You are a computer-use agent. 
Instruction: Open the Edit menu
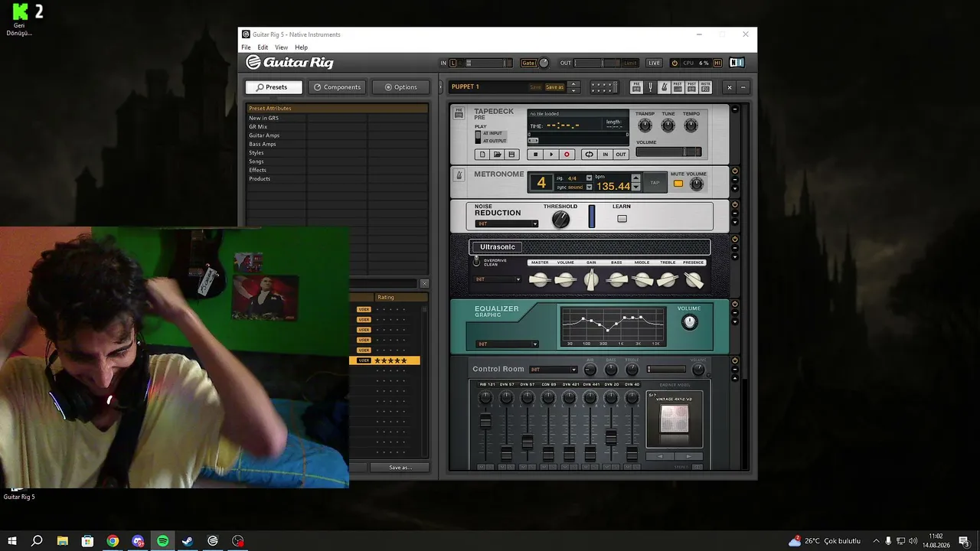click(263, 47)
